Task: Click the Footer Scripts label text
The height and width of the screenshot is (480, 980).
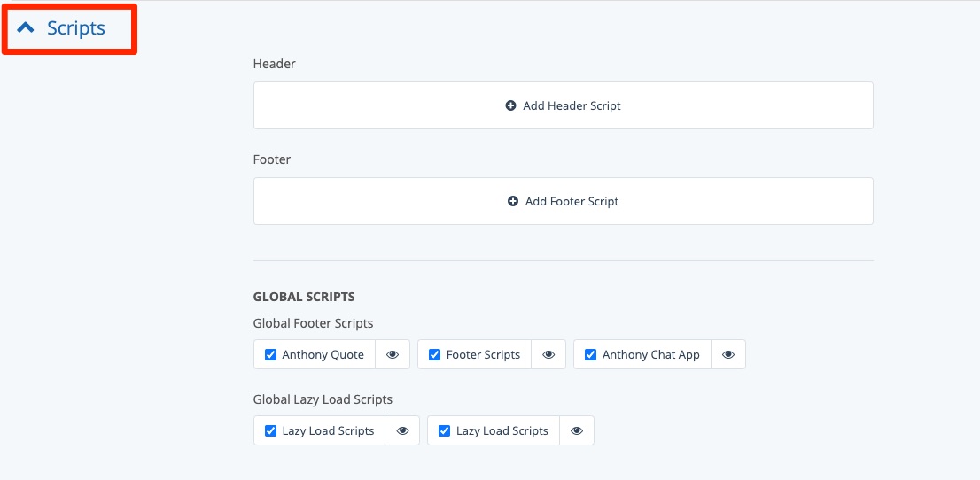Action: click(483, 354)
